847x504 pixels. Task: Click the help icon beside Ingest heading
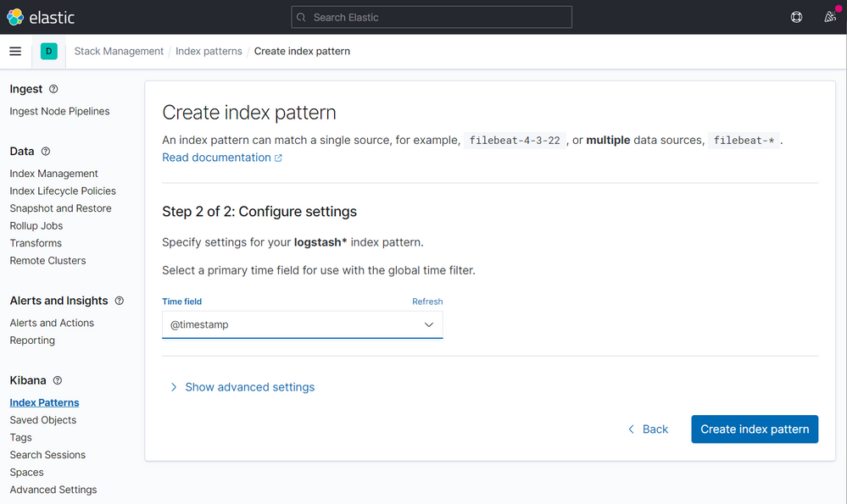tap(53, 89)
